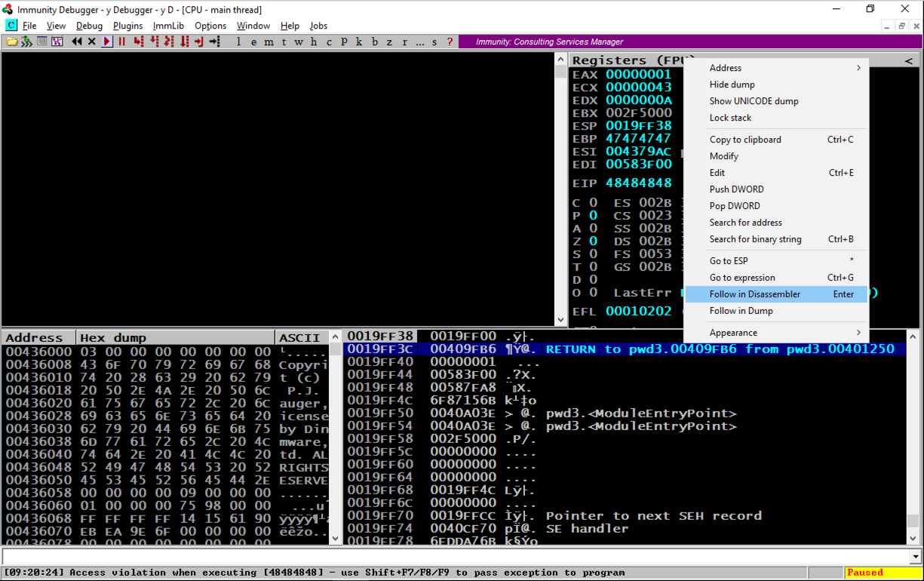Click the Registers (FPU) header bar
924x581 pixels.
click(626, 60)
